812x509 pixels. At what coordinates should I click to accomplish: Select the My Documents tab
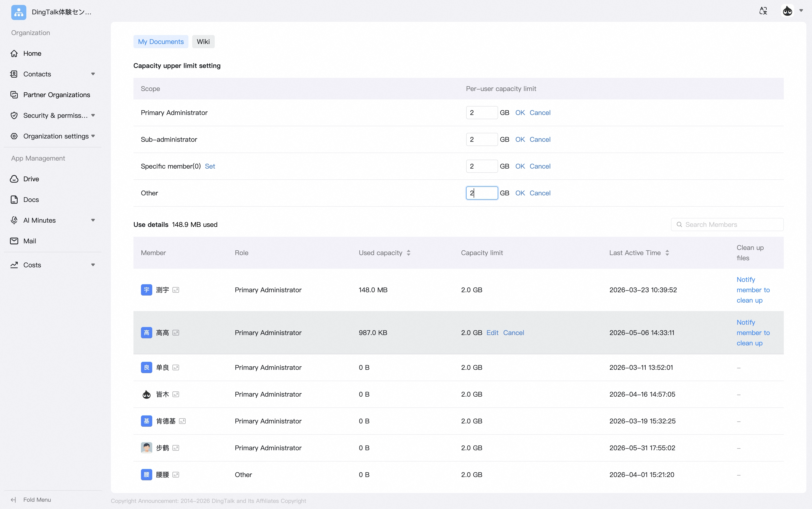click(161, 41)
